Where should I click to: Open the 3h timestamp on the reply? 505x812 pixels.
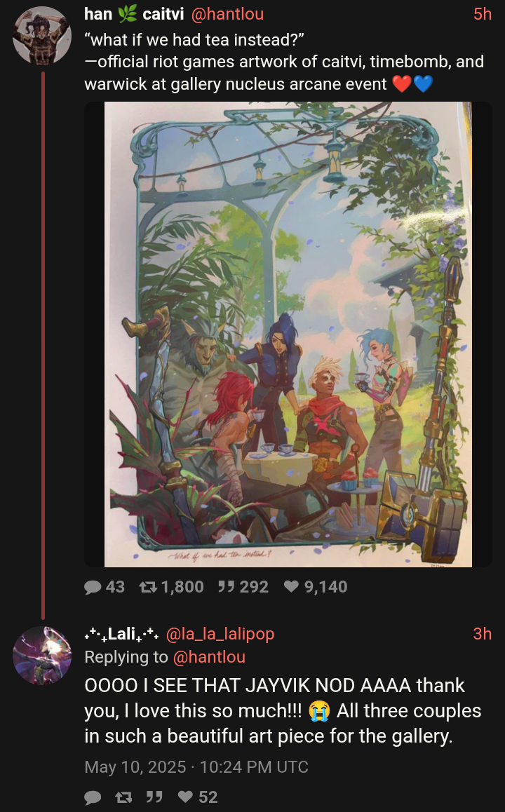[483, 633]
